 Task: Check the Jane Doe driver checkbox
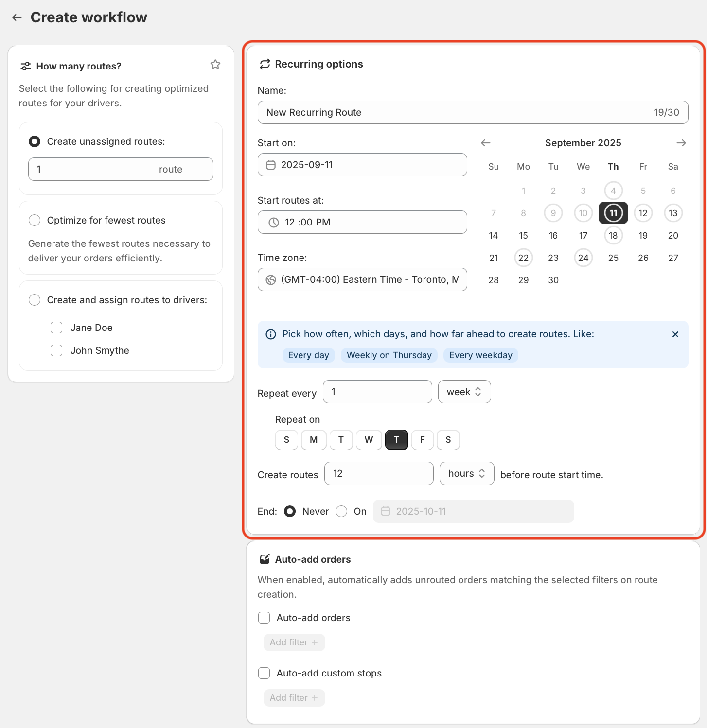[56, 328]
